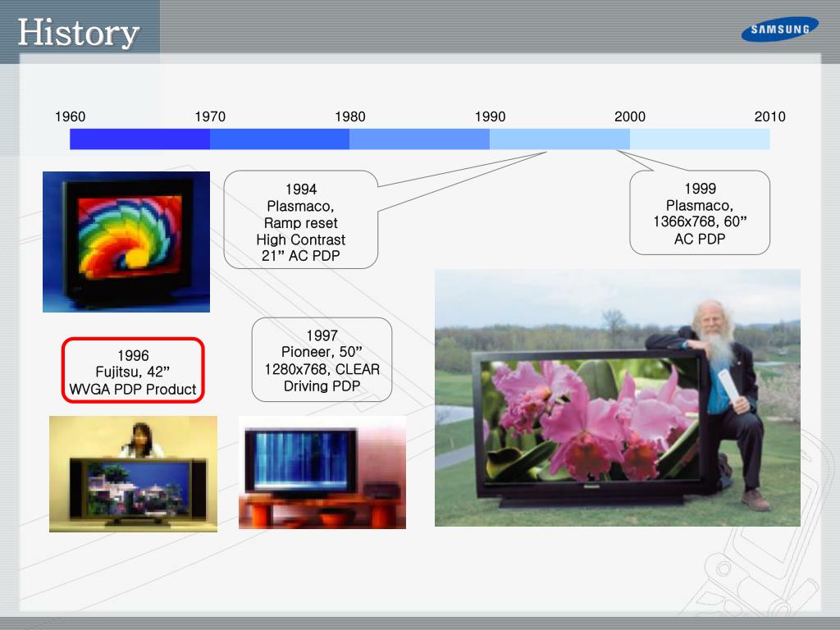The height and width of the screenshot is (630, 840).
Task: Click the "WVGA PDP Product" text line
Action: 133,390
